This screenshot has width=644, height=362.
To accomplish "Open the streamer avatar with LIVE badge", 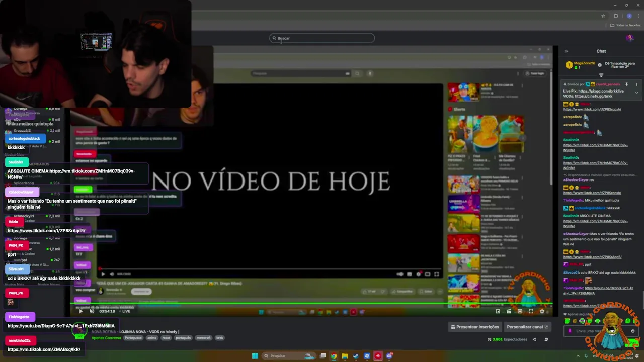I will (x=79, y=331).
